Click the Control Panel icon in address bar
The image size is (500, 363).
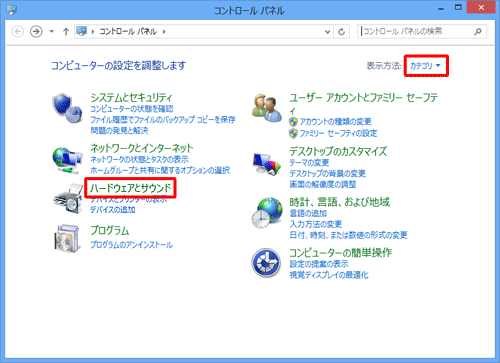tap(81, 31)
